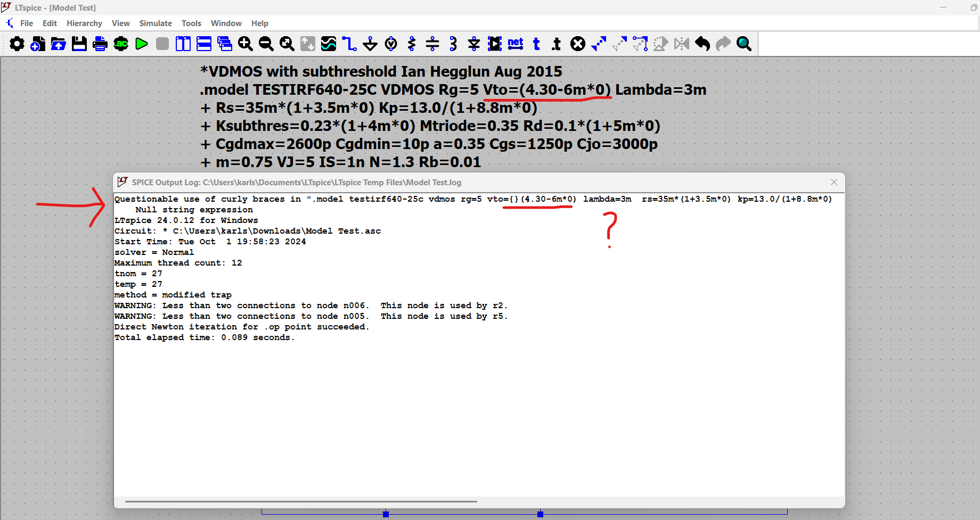This screenshot has width=980, height=520.
Task: Open the component library chooser
Action: [495, 44]
